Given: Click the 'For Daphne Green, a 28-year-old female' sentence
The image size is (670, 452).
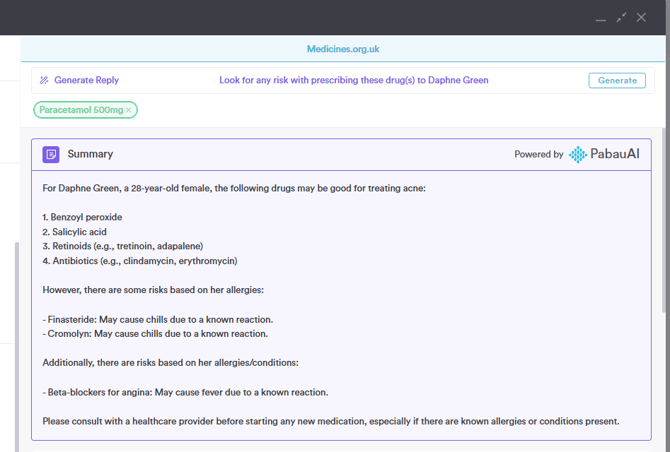Looking at the screenshot, I should [x=234, y=188].
